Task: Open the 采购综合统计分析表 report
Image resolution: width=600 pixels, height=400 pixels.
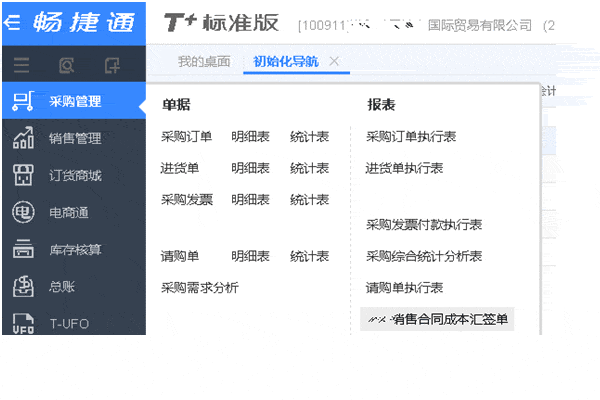Action: 424,256
